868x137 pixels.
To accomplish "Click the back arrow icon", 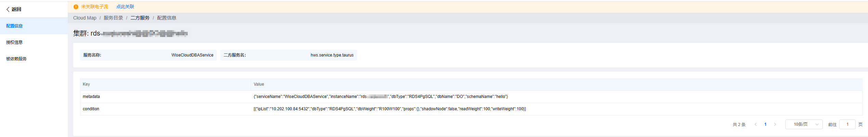I will coord(8,9).
